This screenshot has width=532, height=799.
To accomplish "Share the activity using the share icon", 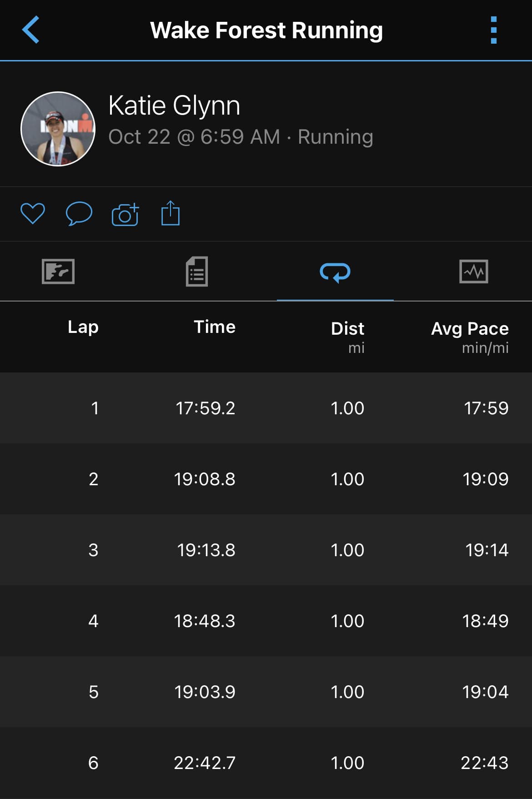I will click(171, 213).
